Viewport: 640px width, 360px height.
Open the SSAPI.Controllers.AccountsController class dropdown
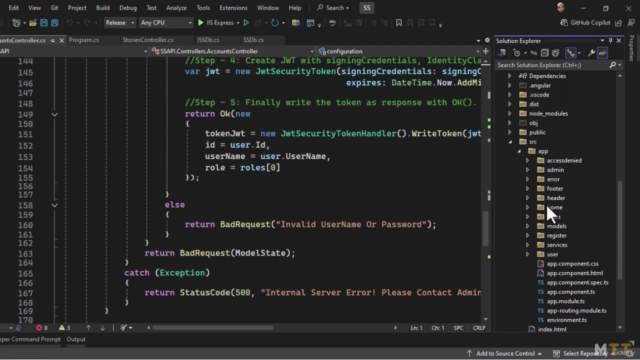pos(232,51)
